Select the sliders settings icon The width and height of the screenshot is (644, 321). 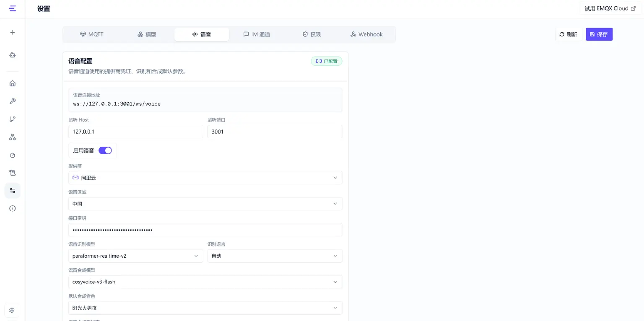tap(13, 191)
